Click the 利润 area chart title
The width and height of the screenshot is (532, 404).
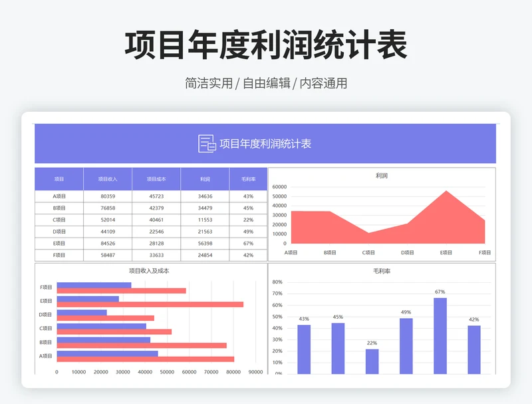[382, 176]
